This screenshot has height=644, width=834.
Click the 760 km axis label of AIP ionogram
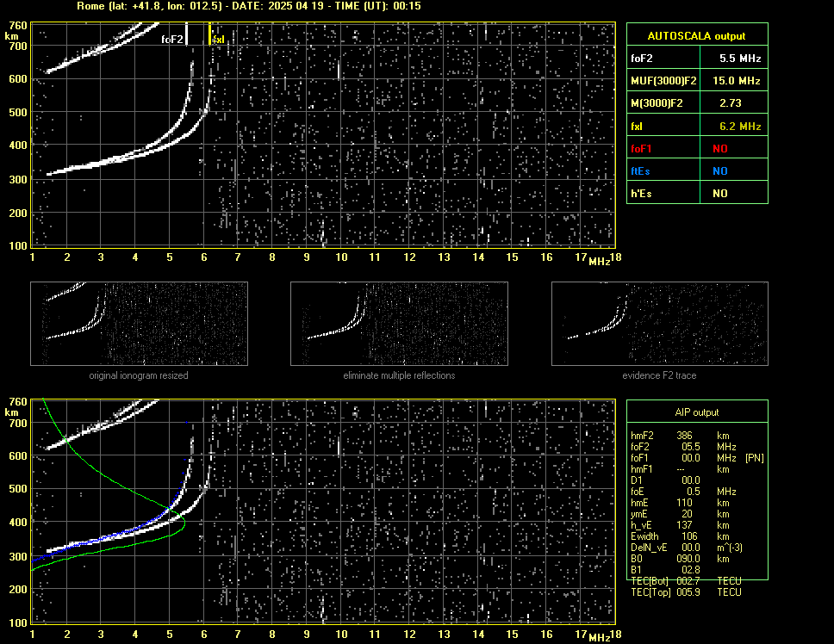17,402
